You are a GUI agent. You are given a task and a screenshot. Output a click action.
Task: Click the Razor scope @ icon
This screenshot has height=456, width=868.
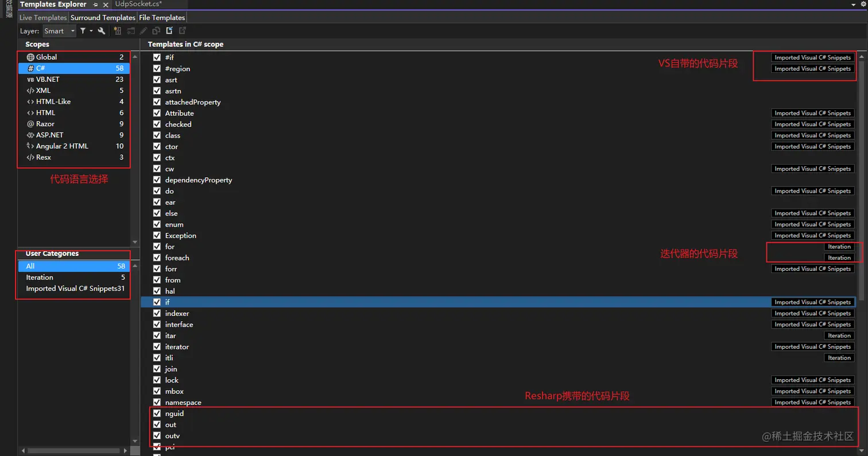[30, 124]
